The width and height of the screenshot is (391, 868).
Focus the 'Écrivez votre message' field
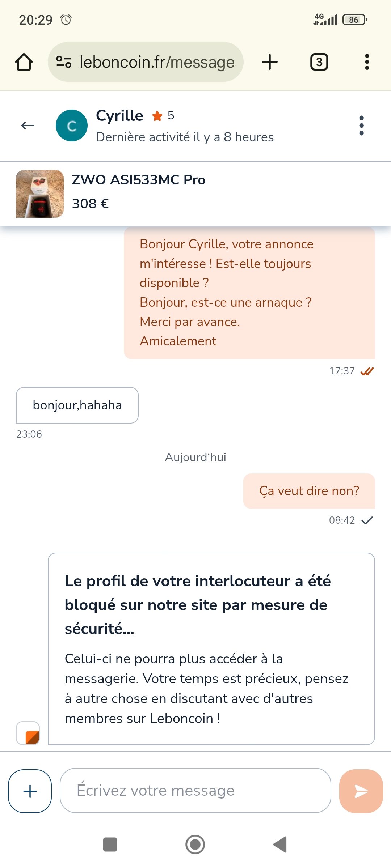[195, 790]
